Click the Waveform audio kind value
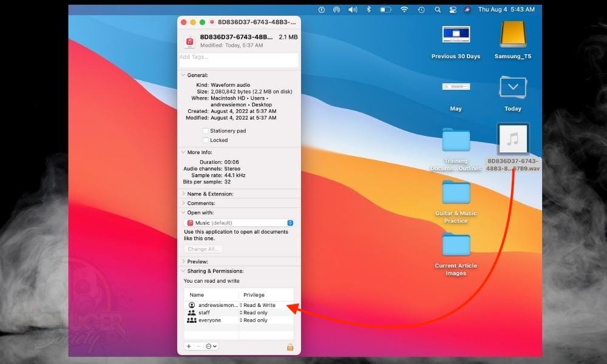 click(x=230, y=85)
